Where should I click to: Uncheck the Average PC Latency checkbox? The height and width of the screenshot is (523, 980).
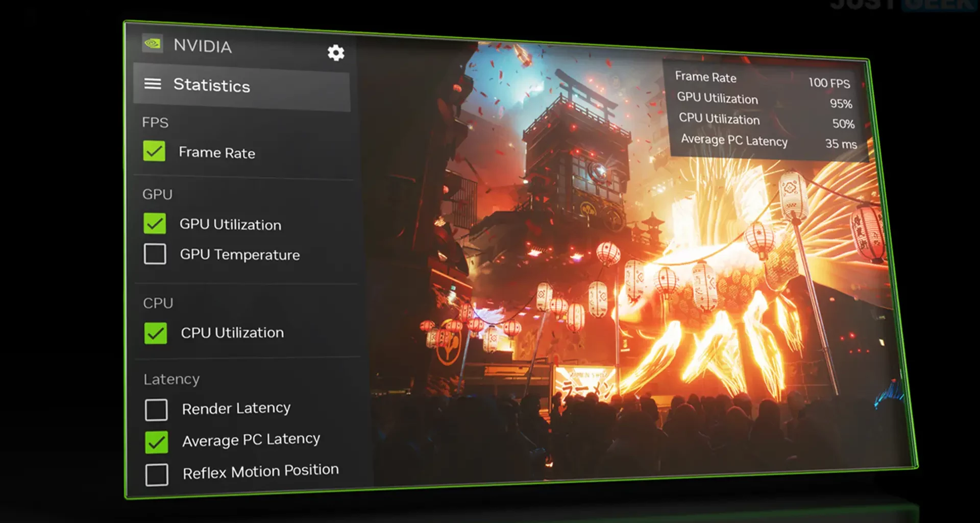coord(156,442)
